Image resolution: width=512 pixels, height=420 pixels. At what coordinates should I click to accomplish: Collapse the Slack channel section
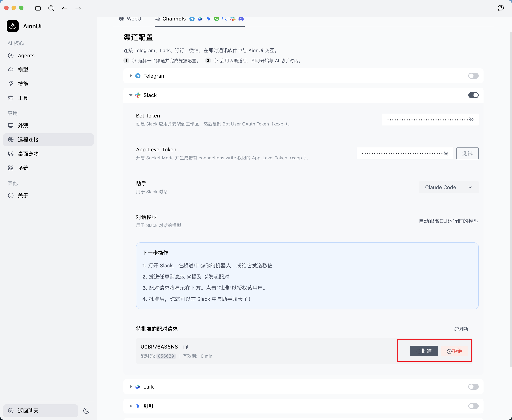(x=131, y=95)
